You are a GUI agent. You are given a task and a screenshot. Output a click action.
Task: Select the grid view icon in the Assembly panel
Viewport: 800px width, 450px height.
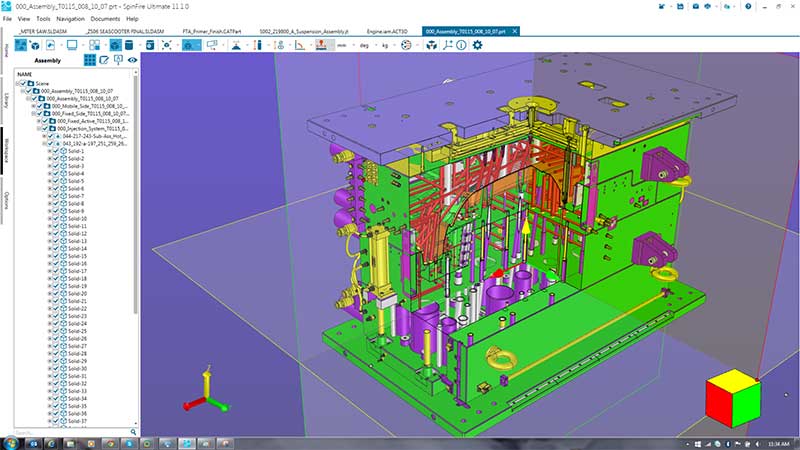point(90,60)
